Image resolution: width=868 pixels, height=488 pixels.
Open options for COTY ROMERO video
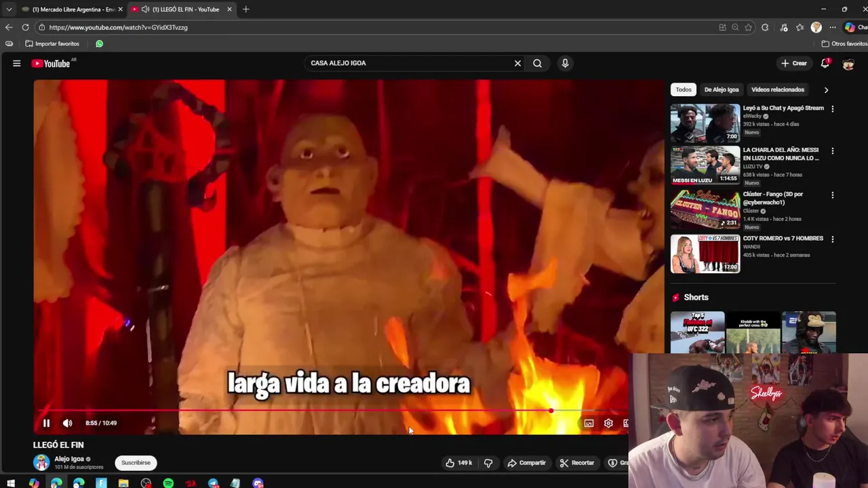(x=832, y=239)
